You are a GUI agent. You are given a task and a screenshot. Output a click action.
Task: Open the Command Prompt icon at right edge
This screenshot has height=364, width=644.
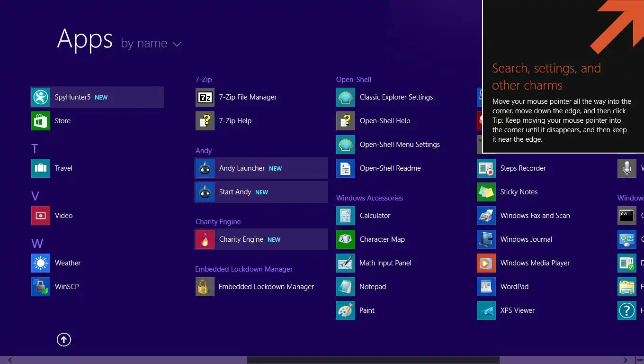coord(627,216)
